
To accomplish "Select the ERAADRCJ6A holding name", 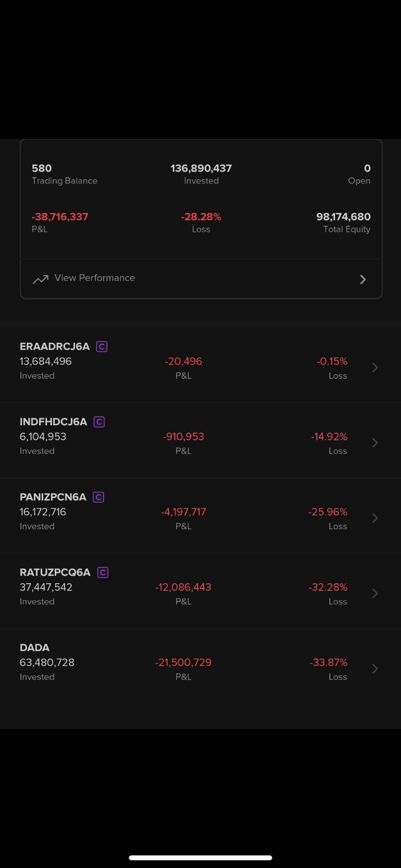I will [x=55, y=346].
